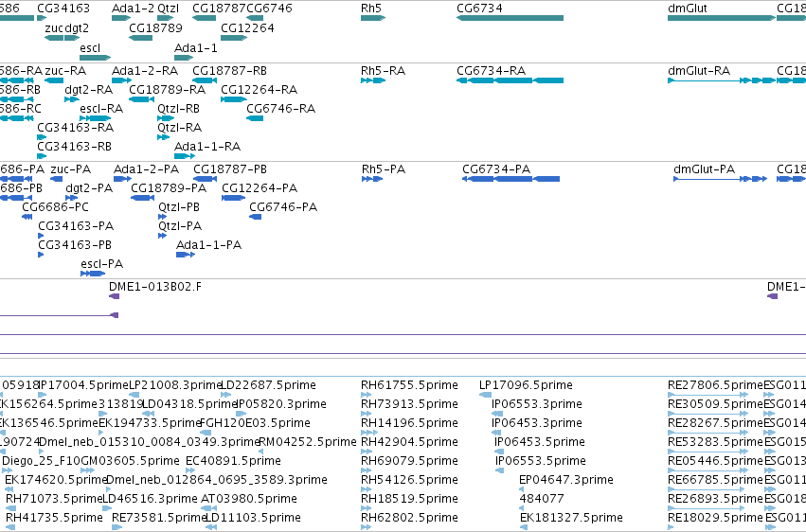Click the dmGlut-RA transcript label
Image resolution: width=806 pixels, height=532 pixels.
699,70
